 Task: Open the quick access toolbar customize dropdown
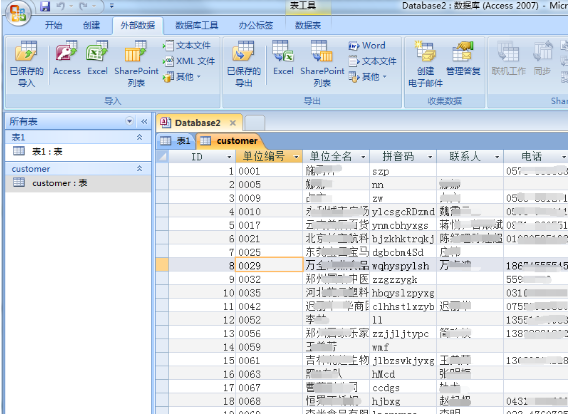[x=112, y=6]
